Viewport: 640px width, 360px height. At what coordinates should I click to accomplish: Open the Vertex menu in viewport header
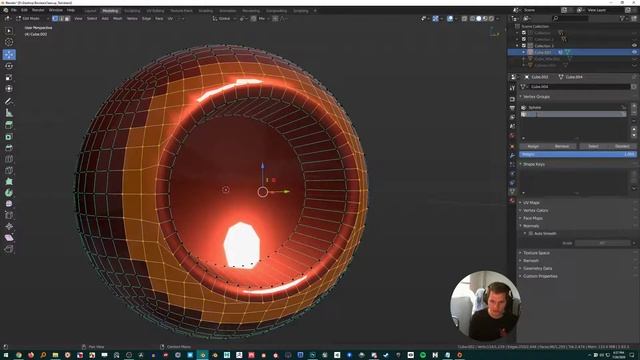coord(132,18)
